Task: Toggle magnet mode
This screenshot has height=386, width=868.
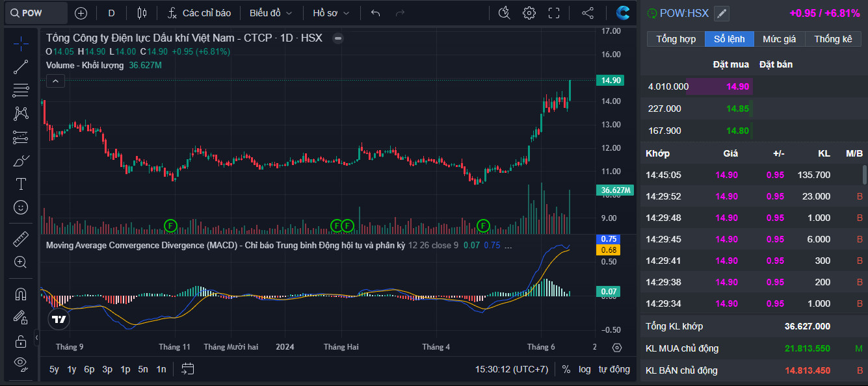Action: coord(21,294)
